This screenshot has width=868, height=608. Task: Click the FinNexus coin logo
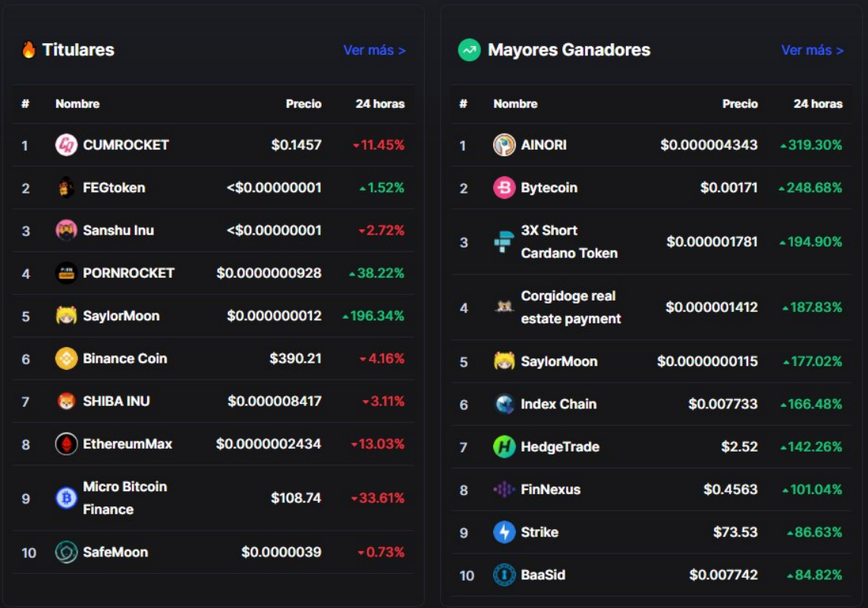pos(504,490)
